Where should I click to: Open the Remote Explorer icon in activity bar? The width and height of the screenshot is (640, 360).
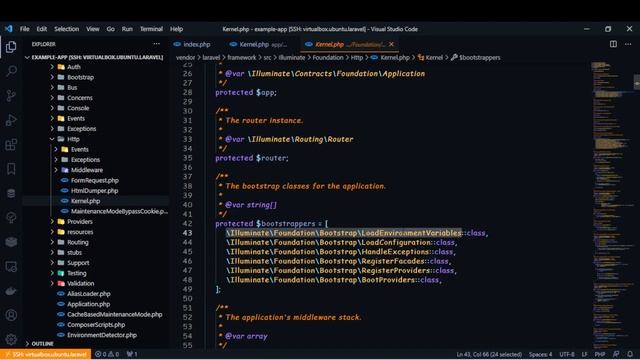(11, 267)
